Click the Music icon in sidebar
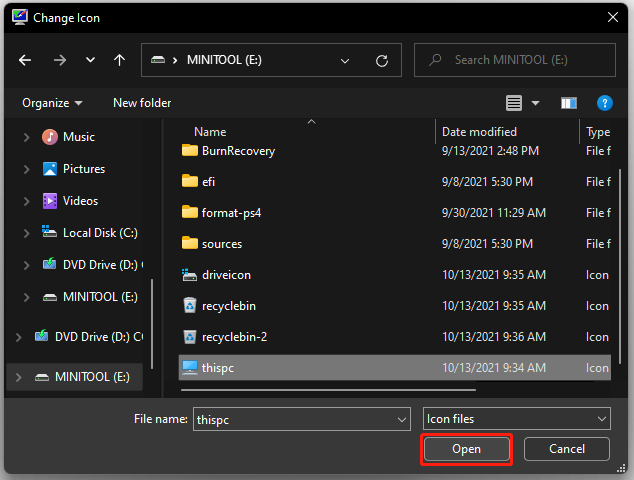 [50, 137]
